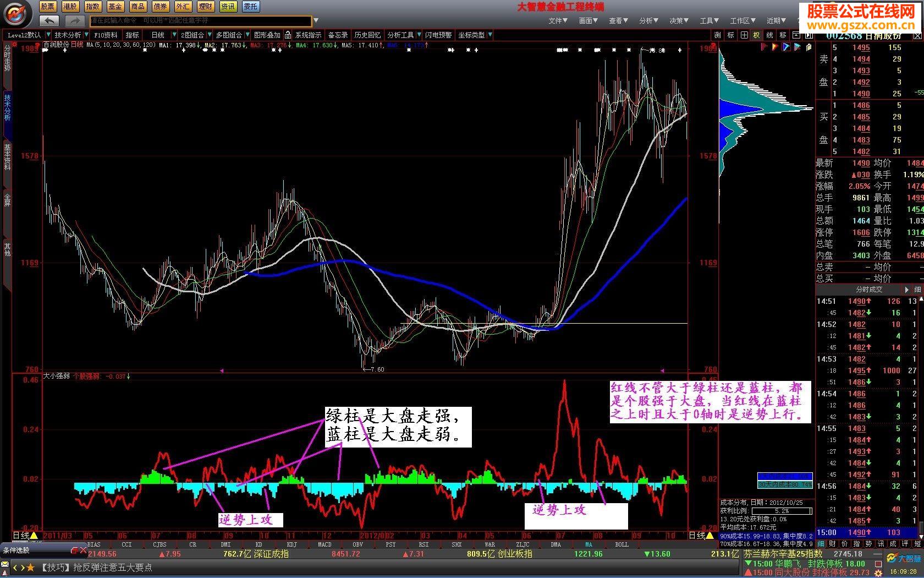Switch to 细 detail tab in quote panel
924x578 pixels.
[x=821, y=544]
